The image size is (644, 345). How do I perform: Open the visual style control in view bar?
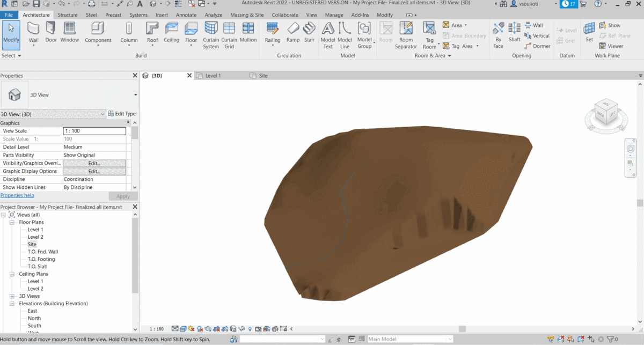coord(183,329)
